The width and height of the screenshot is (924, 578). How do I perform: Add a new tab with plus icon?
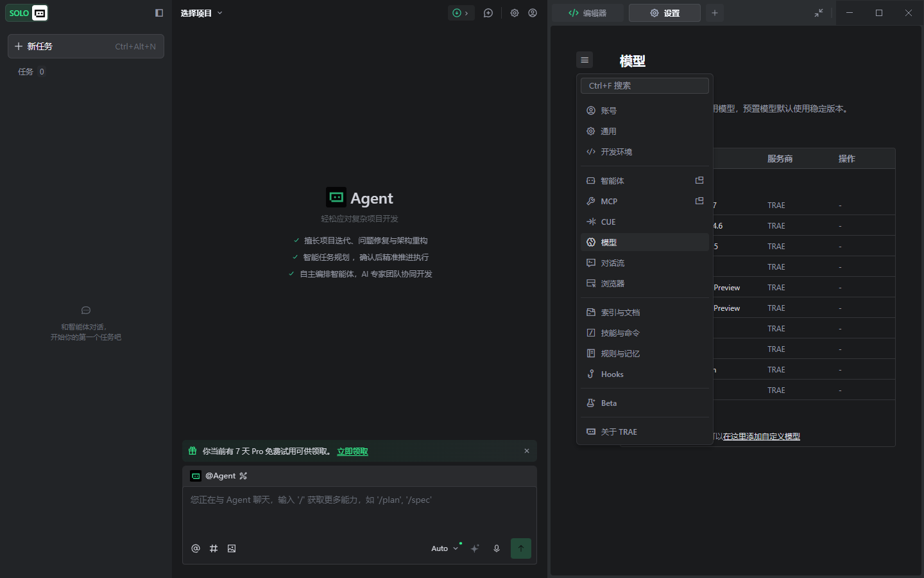coord(715,13)
